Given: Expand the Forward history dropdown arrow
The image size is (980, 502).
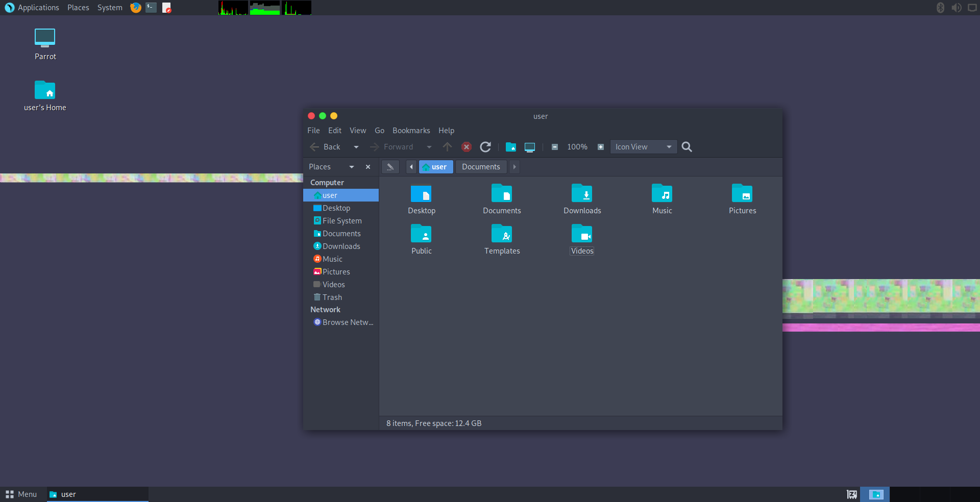Looking at the screenshot, I should (429, 147).
